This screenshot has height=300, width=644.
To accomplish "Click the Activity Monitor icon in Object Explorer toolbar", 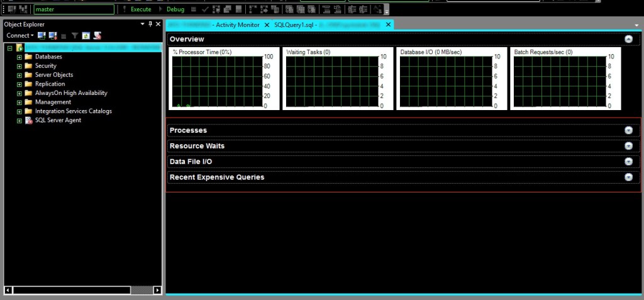I will 97,36.
